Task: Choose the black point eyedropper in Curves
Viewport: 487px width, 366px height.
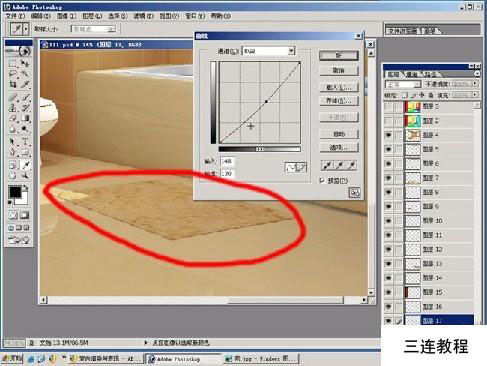Action: coord(327,165)
